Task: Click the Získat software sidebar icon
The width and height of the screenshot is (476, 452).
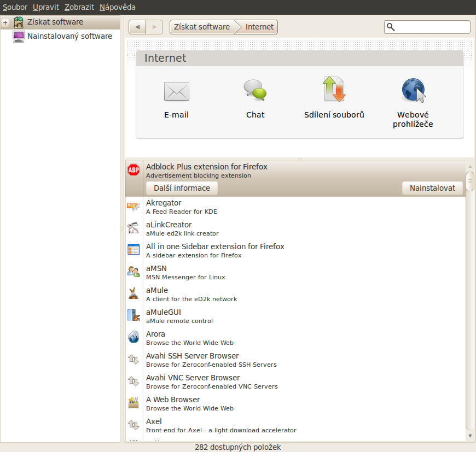Action: (x=19, y=22)
